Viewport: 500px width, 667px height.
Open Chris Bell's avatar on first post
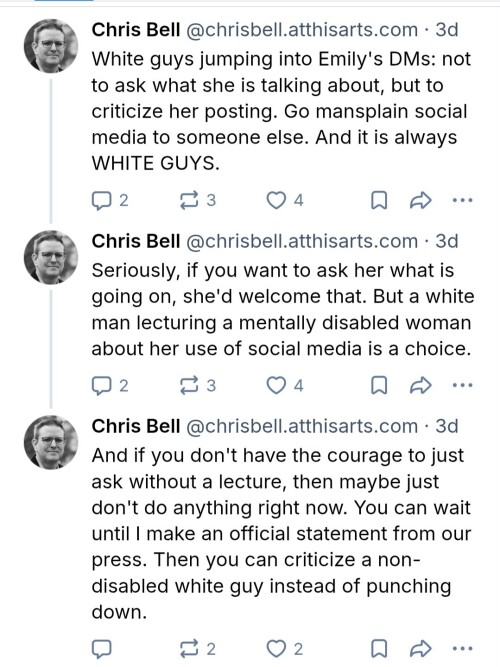[x=51, y=46]
